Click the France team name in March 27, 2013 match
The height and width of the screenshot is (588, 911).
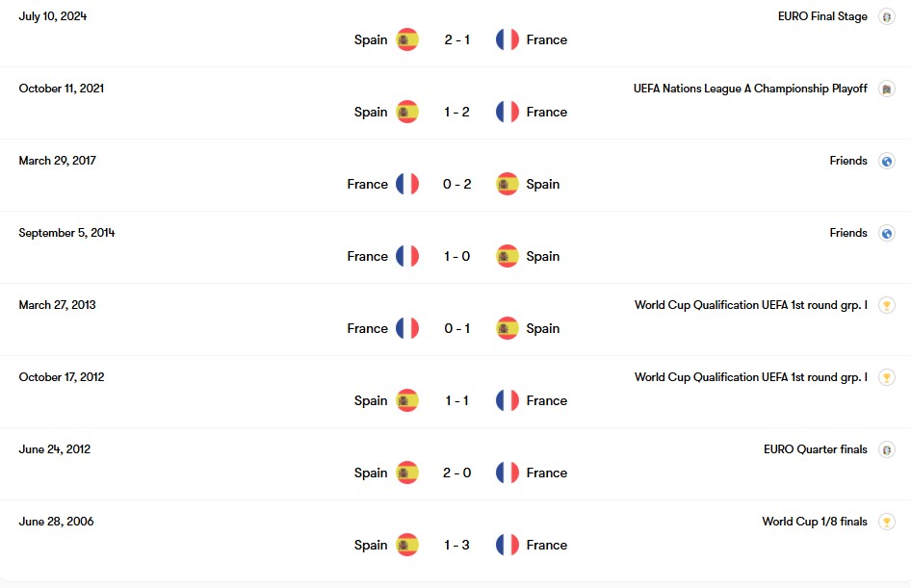(367, 328)
